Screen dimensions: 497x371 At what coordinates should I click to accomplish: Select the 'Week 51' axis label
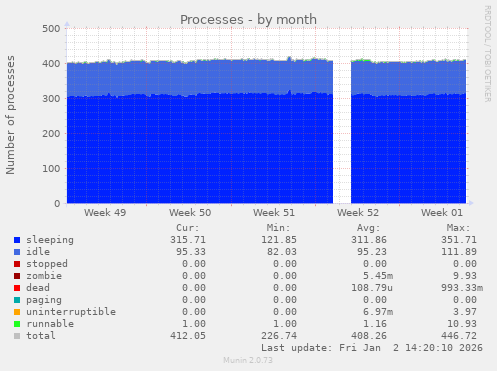[274, 213]
